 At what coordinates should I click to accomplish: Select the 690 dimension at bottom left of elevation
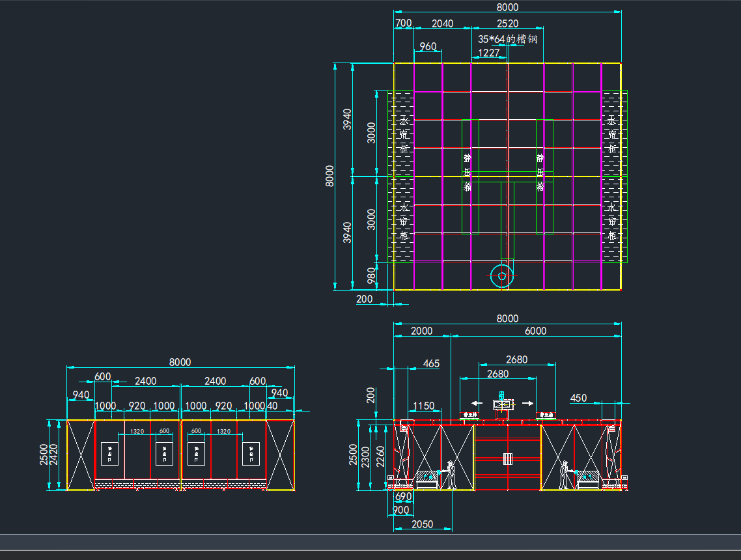(x=404, y=496)
